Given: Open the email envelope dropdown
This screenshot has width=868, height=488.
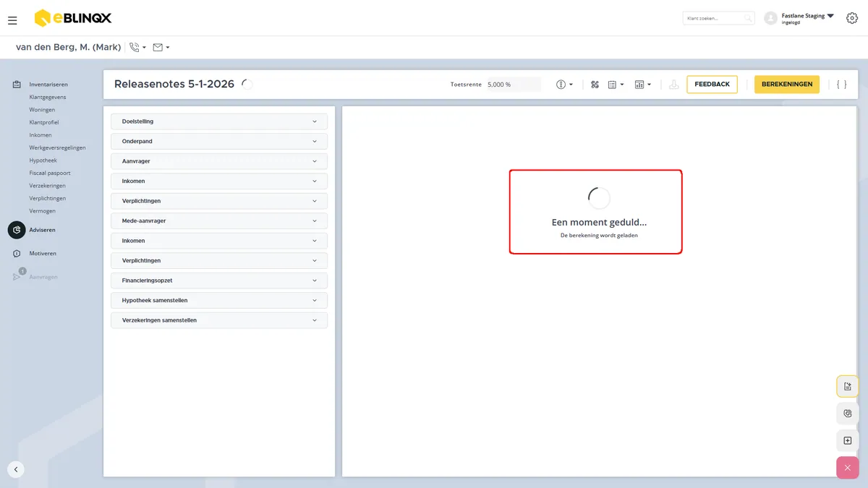Looking at the screenshot, I should pos(161,48).
